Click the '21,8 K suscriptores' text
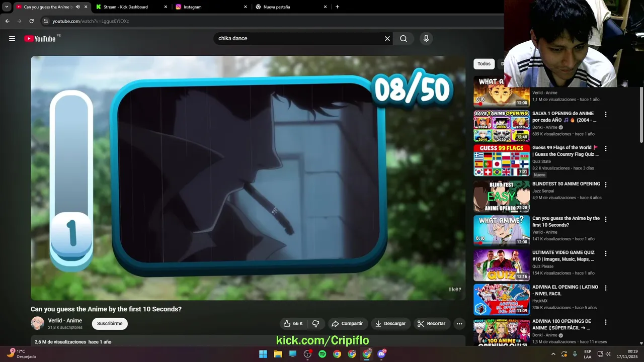This screenshot has height=362, width=644. coord(65,327)
